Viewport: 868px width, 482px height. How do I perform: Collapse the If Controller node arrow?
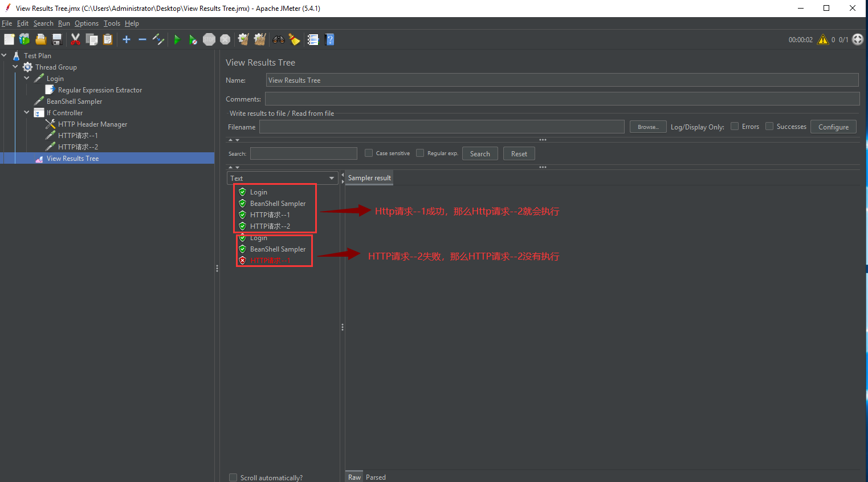pyautogui.click(x=27, y=112)
